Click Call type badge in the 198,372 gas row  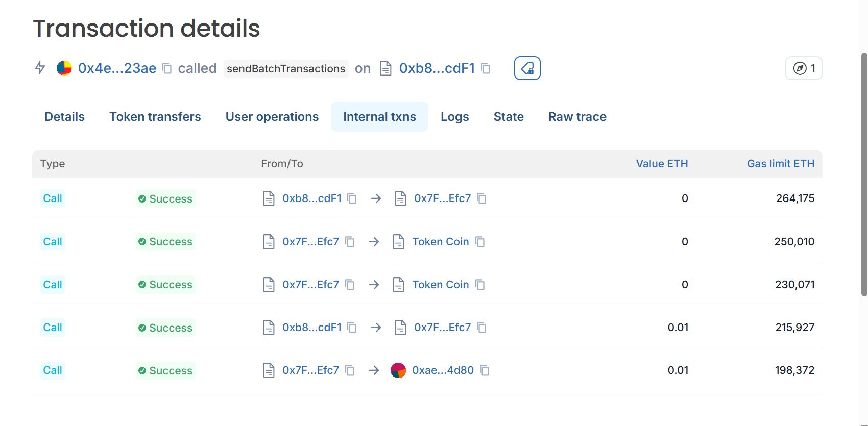coord(53,370)
